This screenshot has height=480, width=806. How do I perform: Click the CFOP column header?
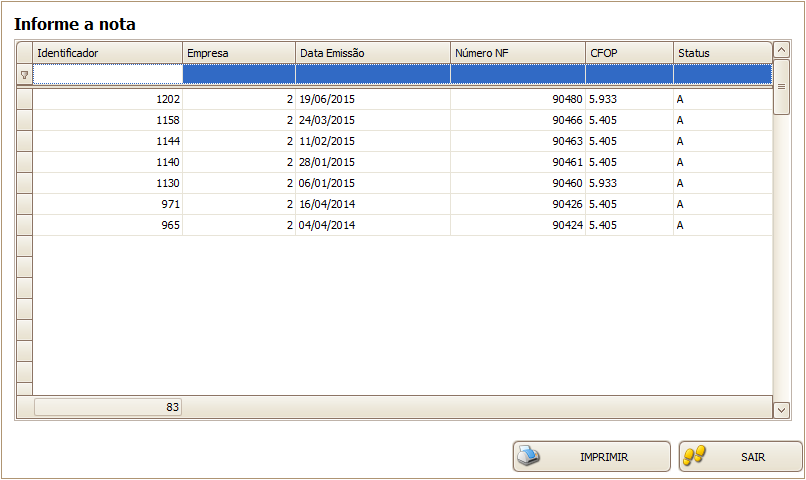(x=629, y=52)
